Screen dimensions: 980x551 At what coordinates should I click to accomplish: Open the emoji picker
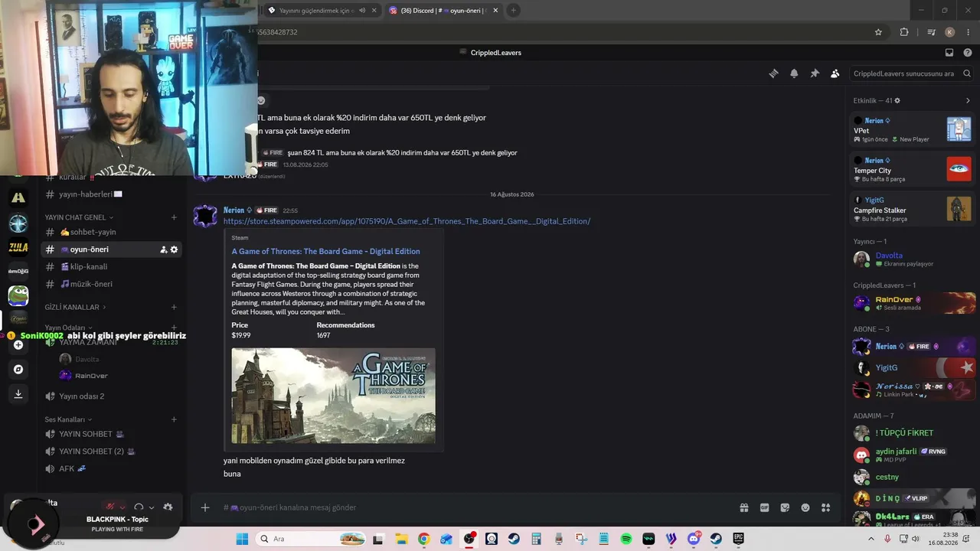click(x=805, y=507)
